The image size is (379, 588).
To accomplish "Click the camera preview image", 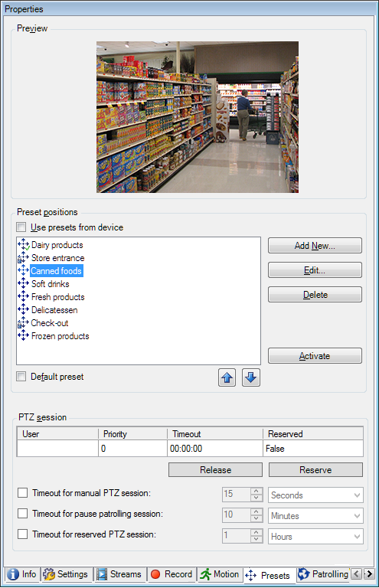I will [198, 117].
